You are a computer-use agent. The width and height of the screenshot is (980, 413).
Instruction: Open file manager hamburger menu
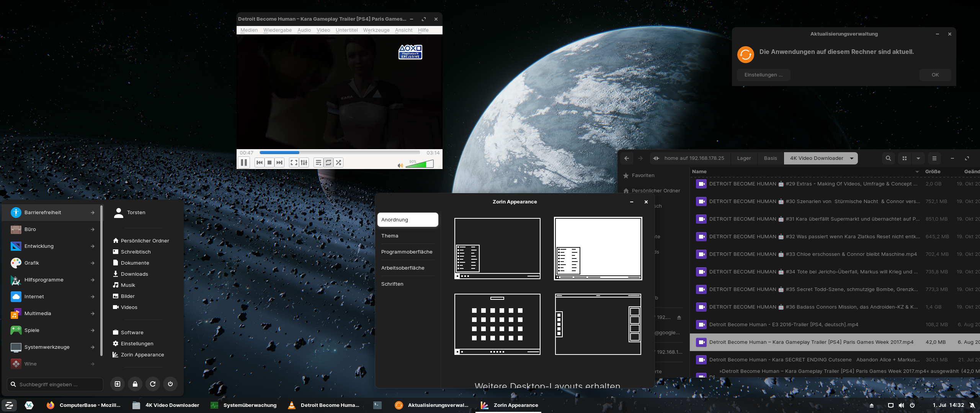(934, 158)
